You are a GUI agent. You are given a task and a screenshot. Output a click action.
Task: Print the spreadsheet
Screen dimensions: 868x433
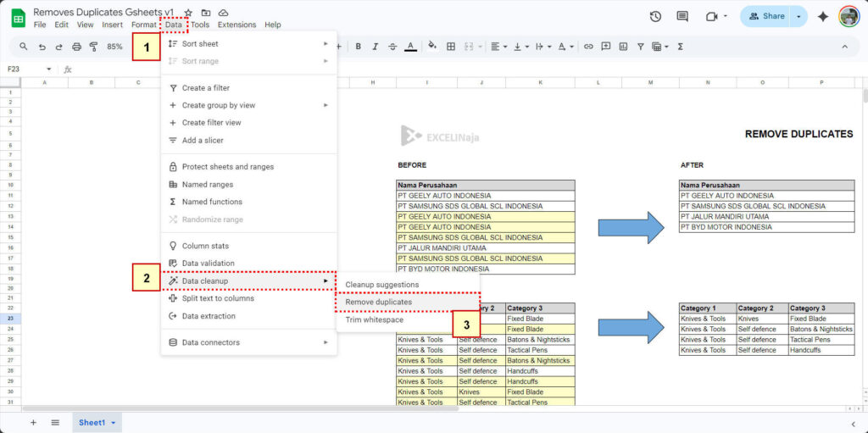click(x=76, y=47)
